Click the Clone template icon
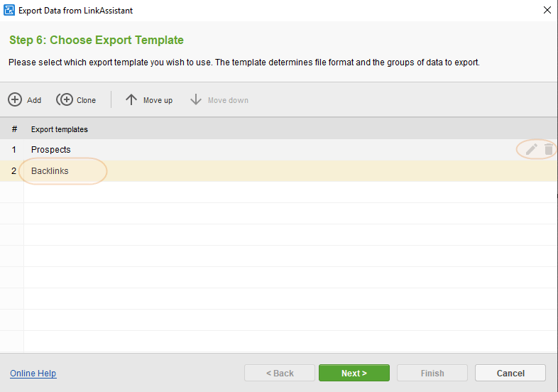 [65, 99]
